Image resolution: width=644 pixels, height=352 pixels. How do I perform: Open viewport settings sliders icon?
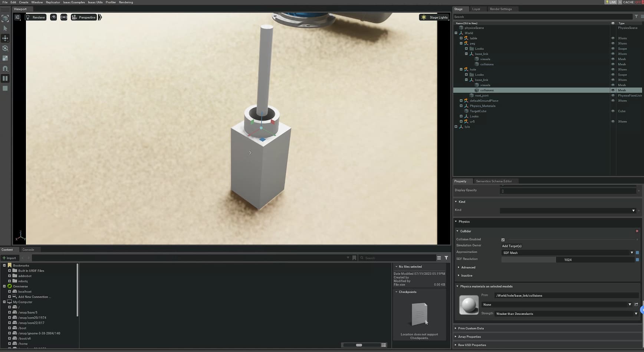pos(17,17)
